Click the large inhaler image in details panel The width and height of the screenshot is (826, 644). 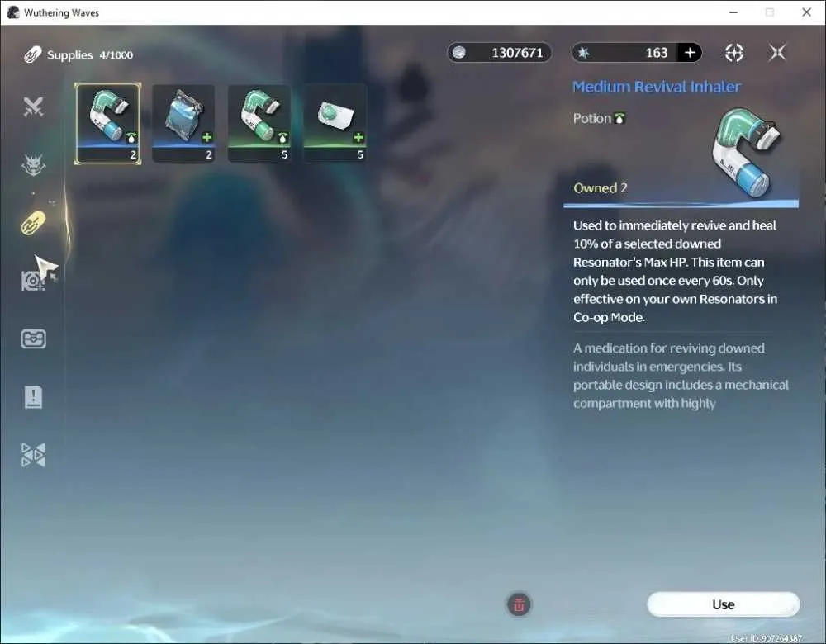click(x=747, y=152)
